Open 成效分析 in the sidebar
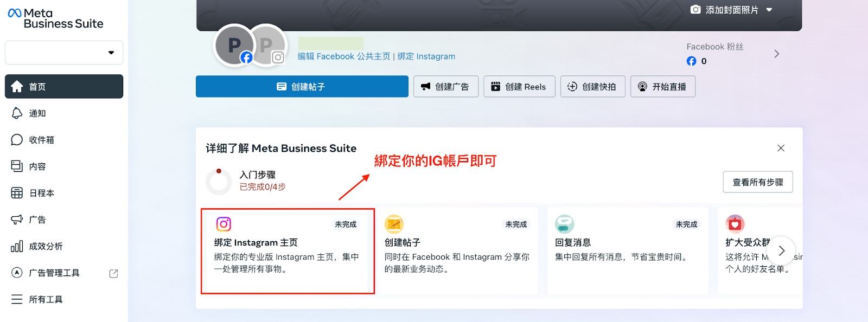The width and height of the screenshot is (868, 322). 46,246
